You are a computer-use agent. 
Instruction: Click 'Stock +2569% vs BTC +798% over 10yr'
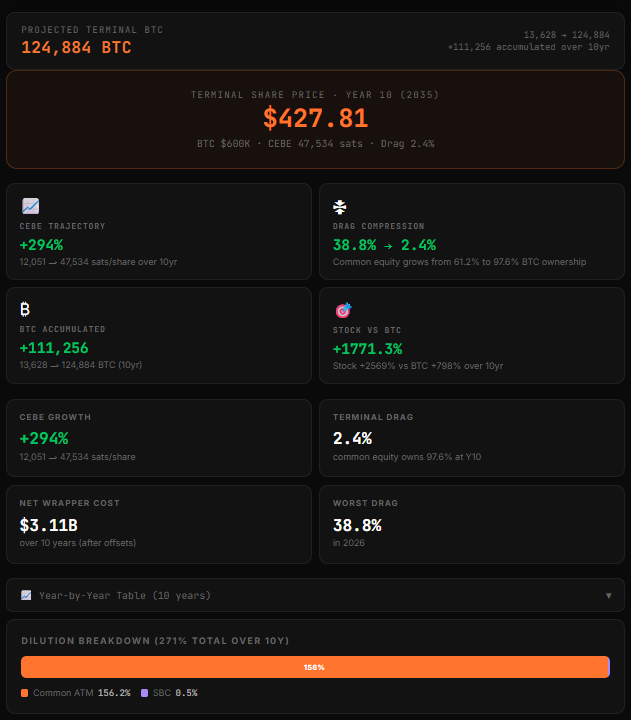click(418, 366)
